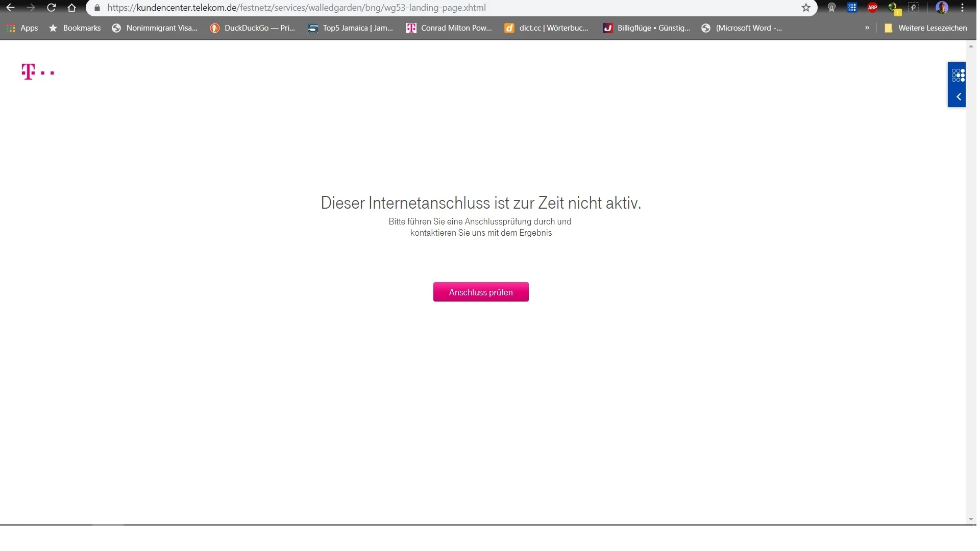Open the Chrome three-dot menu
Image resolution: width=980 pixels, height=551 pixels.
[962, 8]
